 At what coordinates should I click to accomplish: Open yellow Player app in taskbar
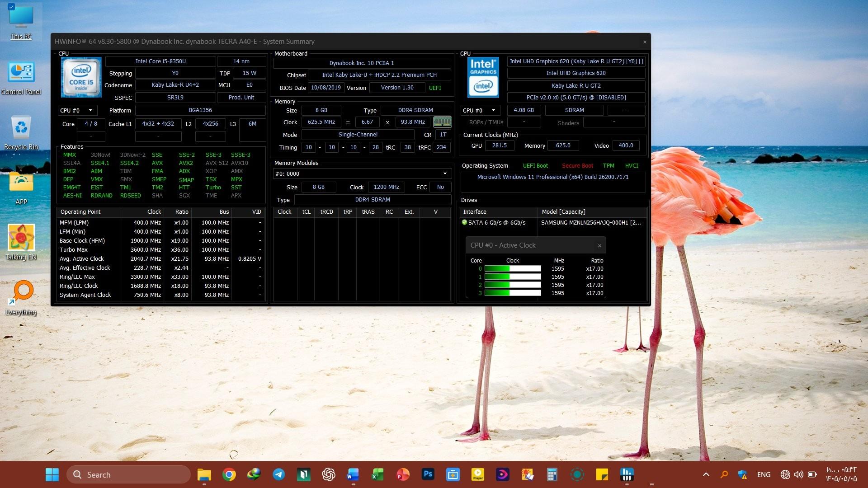pos(478,474)
